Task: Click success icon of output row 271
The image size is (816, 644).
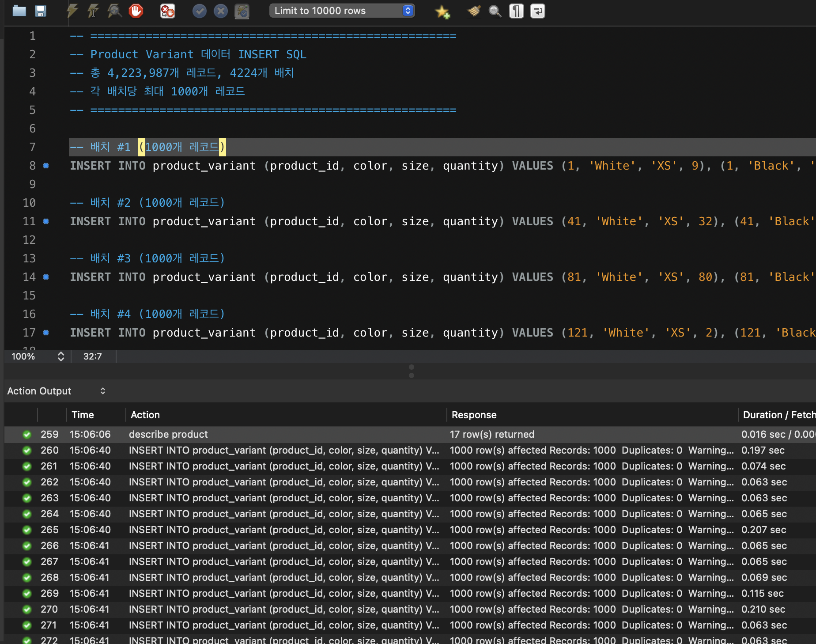Action: 27,625
